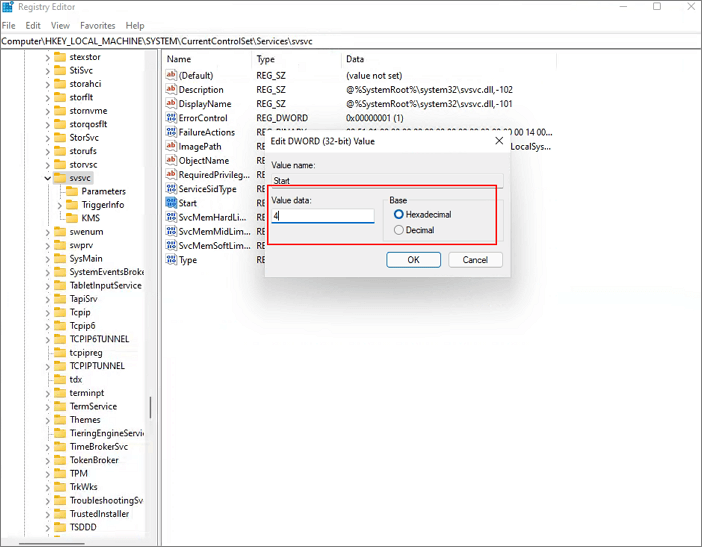Close the Edit DWORD dialog
This screenshot has width=702, height=547.
point(499,141)
